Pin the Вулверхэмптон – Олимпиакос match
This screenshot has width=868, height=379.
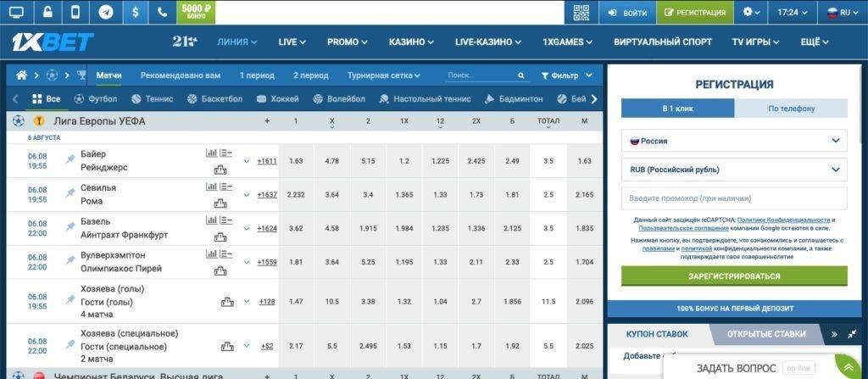(x=70, y=261)
